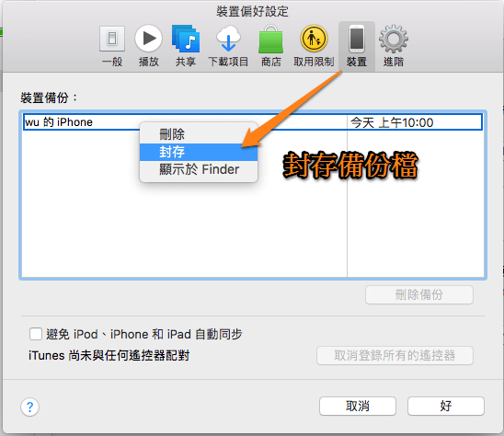504x436 pixels.
Task: Click the 取消 cancel button
Action: (x=358, y=406)
